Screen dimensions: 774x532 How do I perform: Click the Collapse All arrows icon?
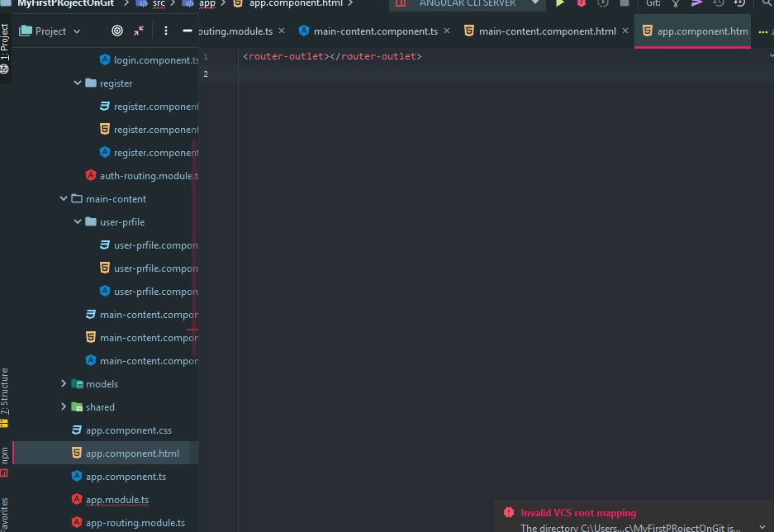(x=138, y=31)
